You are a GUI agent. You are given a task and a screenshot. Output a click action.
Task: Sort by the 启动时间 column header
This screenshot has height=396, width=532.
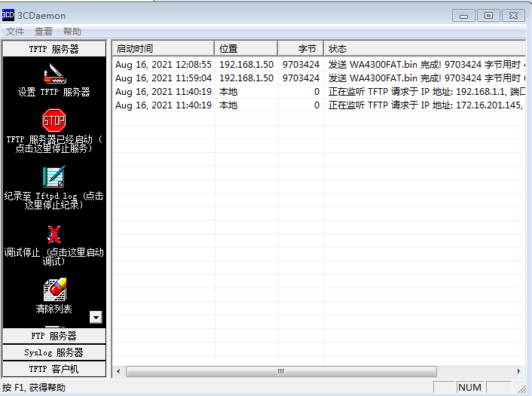164,48
